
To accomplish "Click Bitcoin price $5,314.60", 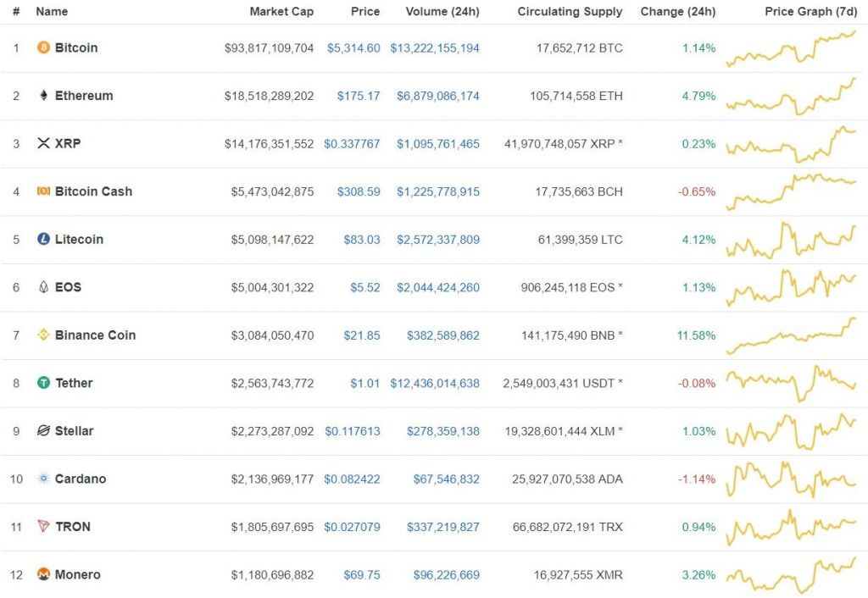I will pyautogui.click(x=353, y=48).
